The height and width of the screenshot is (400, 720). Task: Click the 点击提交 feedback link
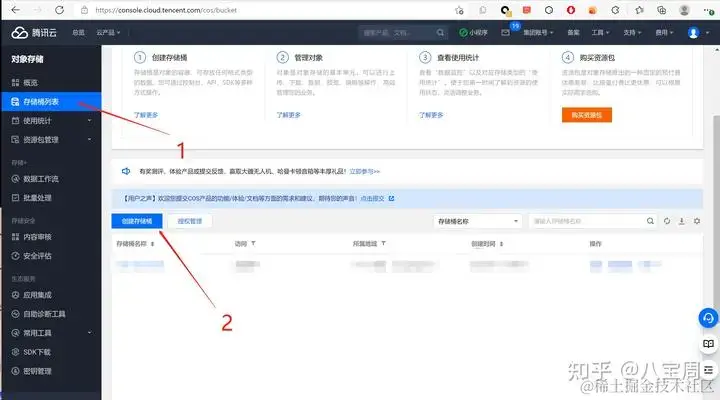[372, 198]
